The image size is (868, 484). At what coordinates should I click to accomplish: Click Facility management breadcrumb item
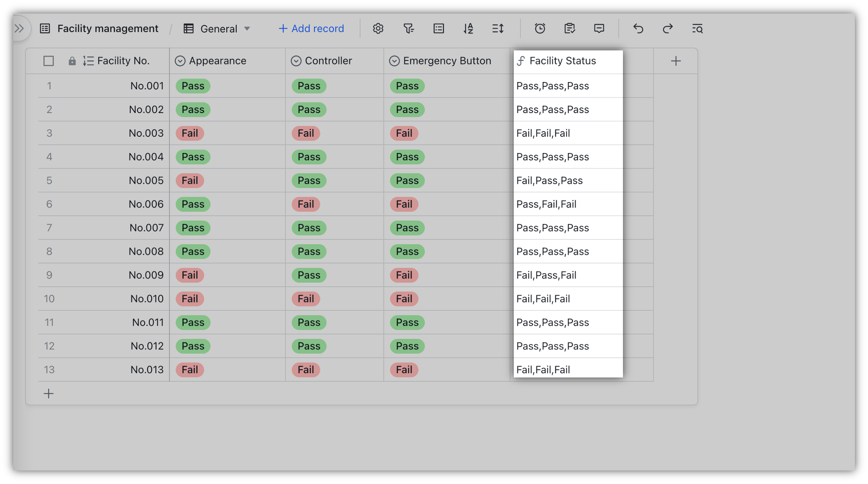pyautogui.click(x=108, y=28)
